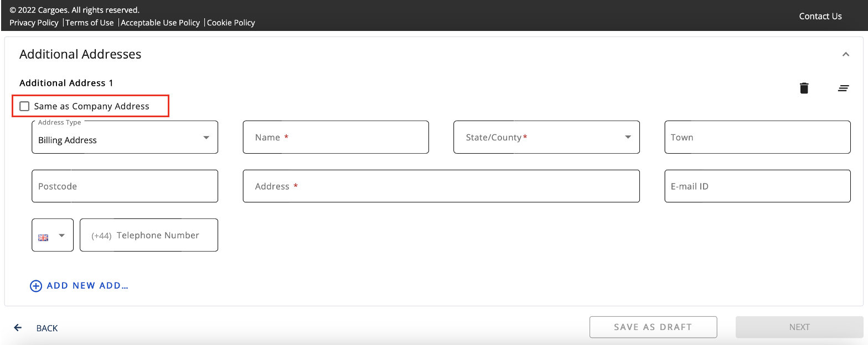Click the UK flag icon
The image size is (868, 345).
[43, 237]
